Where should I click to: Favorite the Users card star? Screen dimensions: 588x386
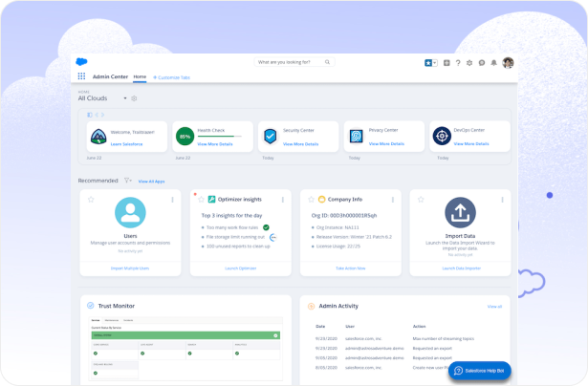click(91, 200)
